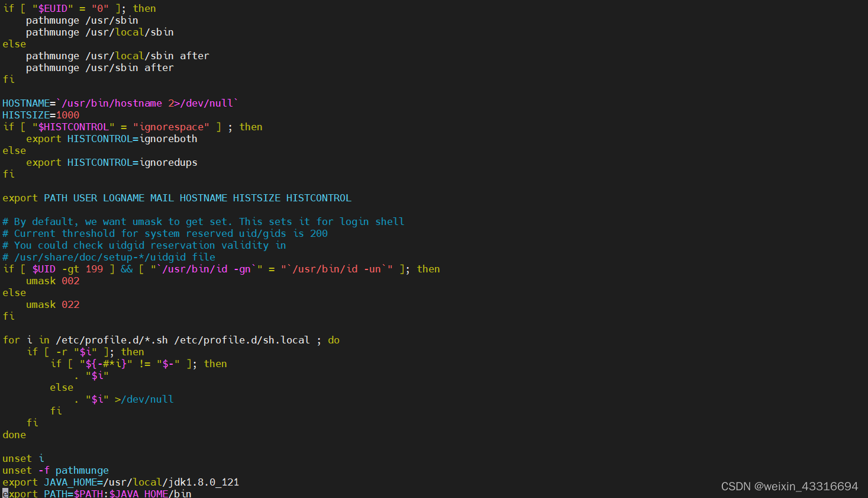Click the 'export JAVA_HOME=/usr/local/jdk1.8.0_121' line
The image size is (868, 498).
[121, 482]
